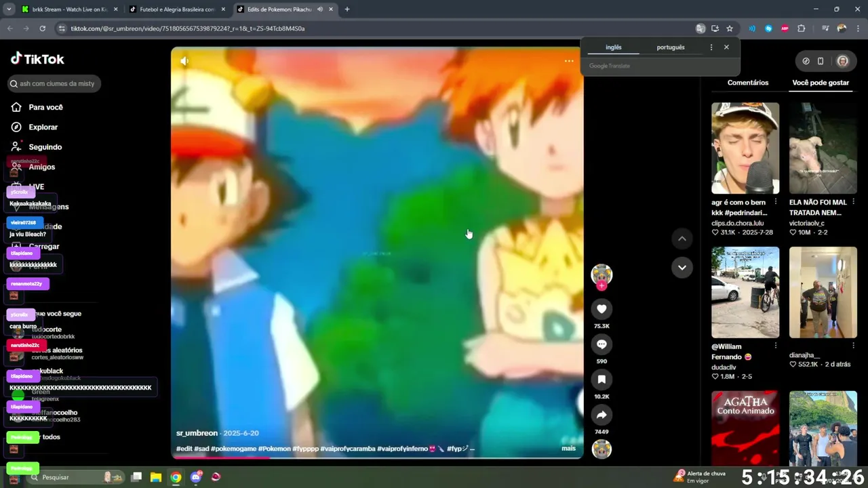This screenshot has height=488, width=868.
Task: Click the blue sound-wave extension icon
Action: 752,28
